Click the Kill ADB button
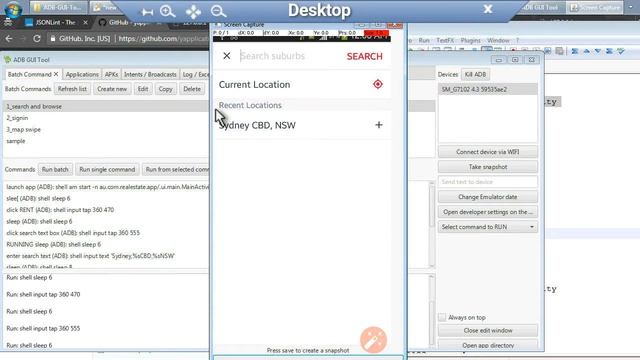 pos(475,74)
